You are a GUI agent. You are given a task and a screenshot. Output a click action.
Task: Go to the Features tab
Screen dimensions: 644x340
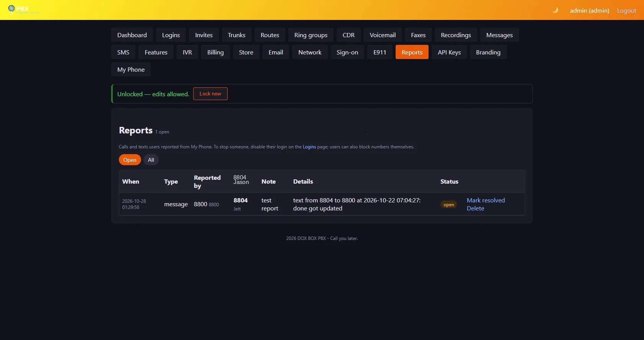coord(156,52)
